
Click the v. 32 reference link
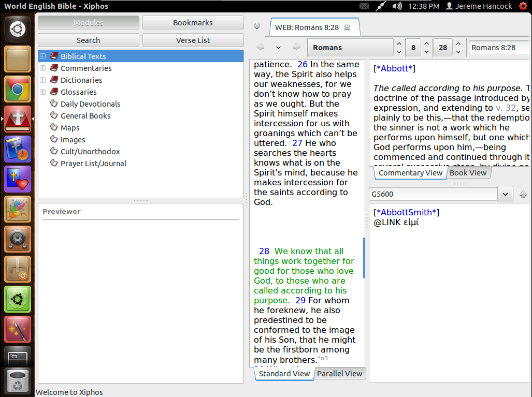point(506,108)
